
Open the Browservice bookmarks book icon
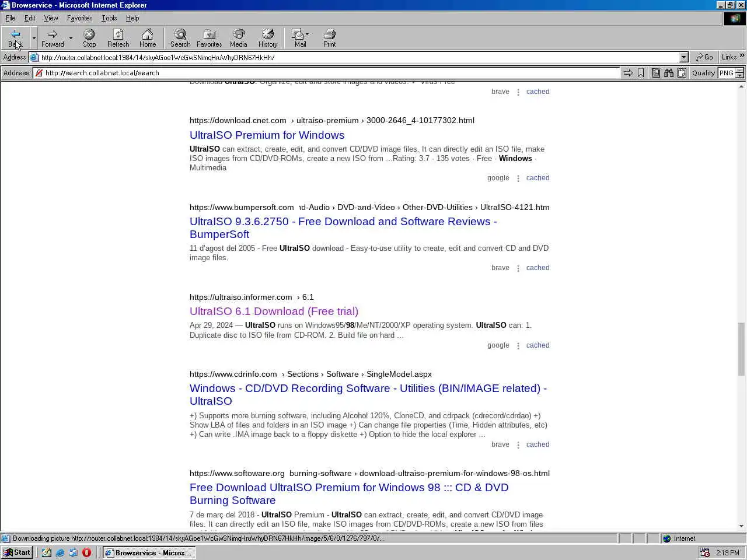656,73
